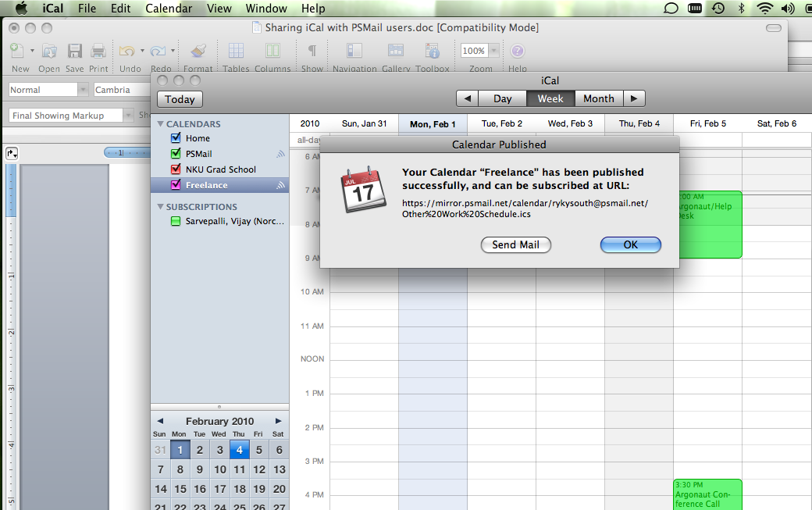Uncheck the PSMail calendar checkbox
Viewport: 812px width, 510px height.
176,153
